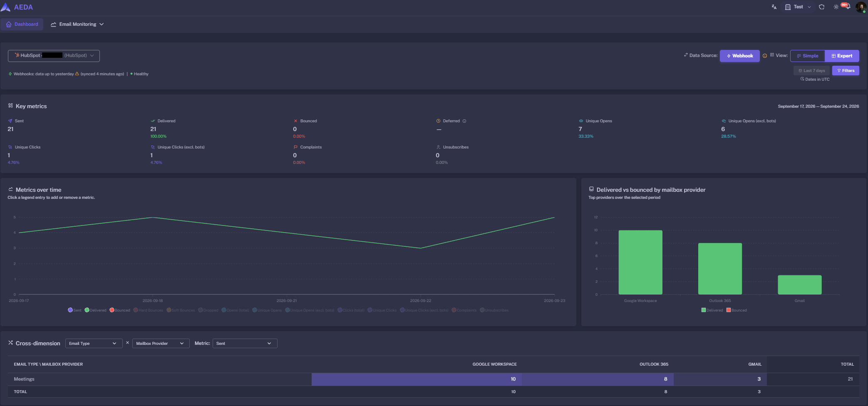Enable Unique Opens legend metric

[267, 310]
